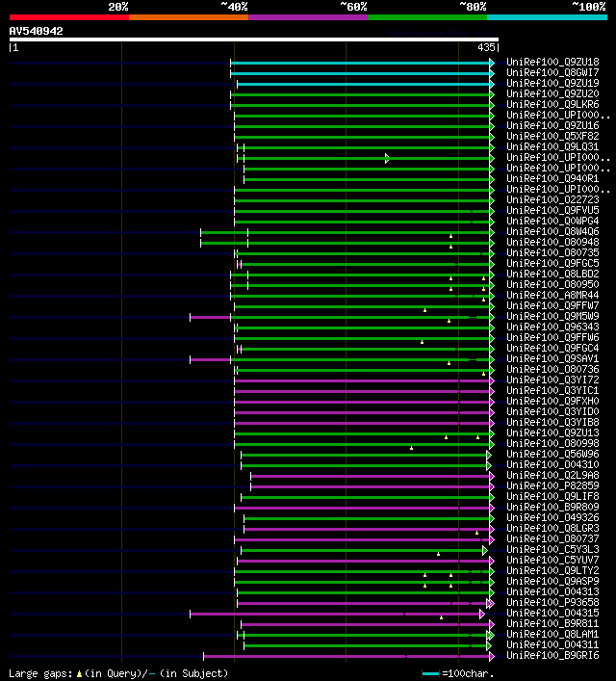This screenshot has width=616, height=681.
Task: Select hit label UniRef100_Q56W96
Action: point(552,454)
